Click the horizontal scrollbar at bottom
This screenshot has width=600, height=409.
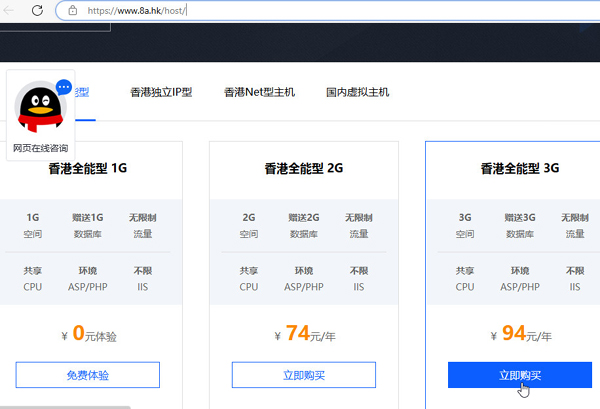[x=65, y=407]
